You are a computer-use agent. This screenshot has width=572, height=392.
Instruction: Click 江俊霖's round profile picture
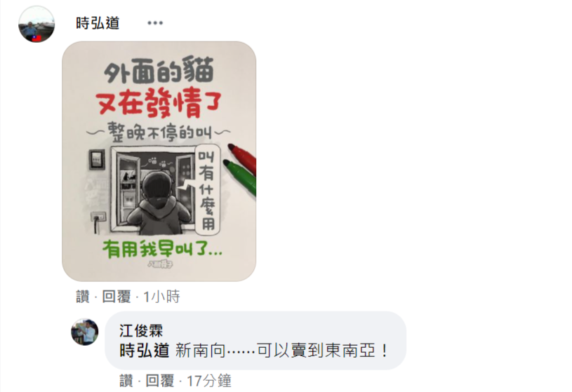(85, 332)
